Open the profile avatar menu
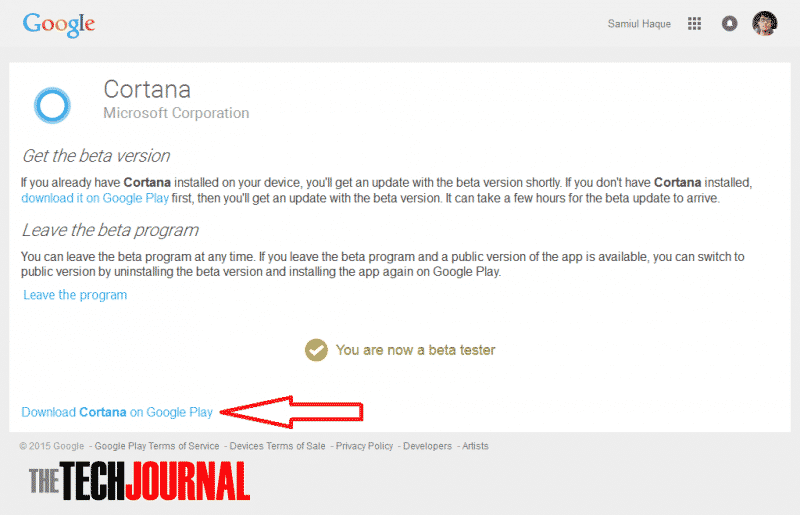This screenshot has height=515, width=800. point(765,23)
